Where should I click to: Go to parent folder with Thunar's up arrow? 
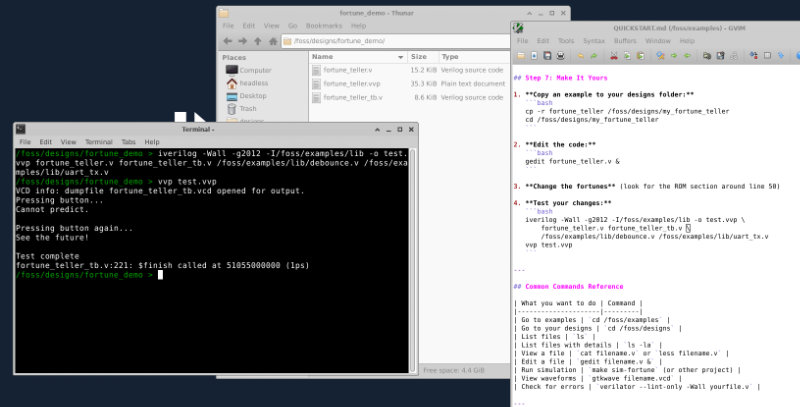pyautogui.click(x=258, y=41)
